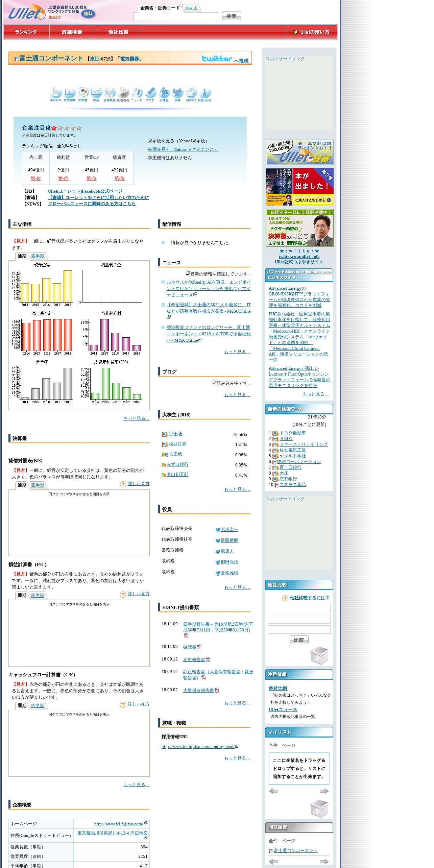Screen dimensions: 434x868
Task: Open twitter.com/ullet_info link
Action: coord(299,257)
